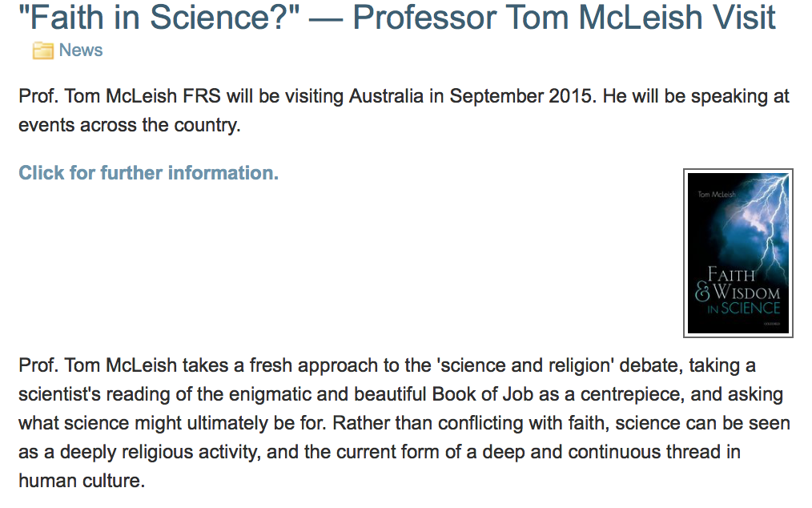Click the lightning bolt on the book cover
The width and height of the screenshot is (812, 508).
pos(769,216)
